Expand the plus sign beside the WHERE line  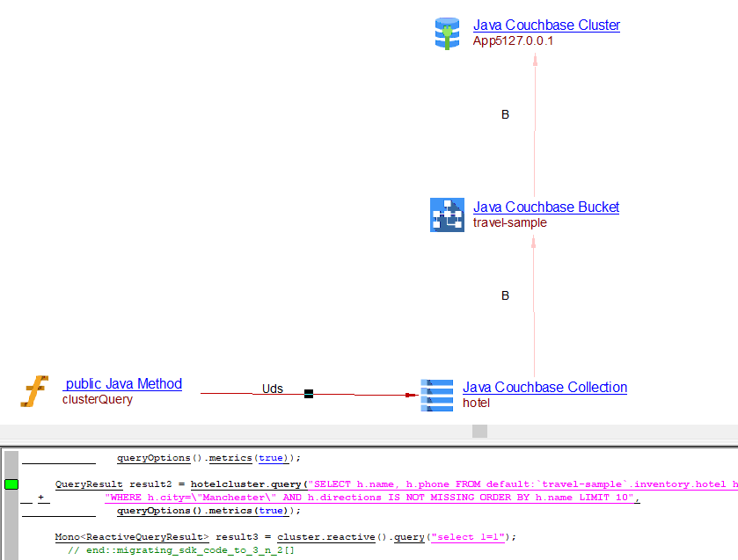(41, 498)
